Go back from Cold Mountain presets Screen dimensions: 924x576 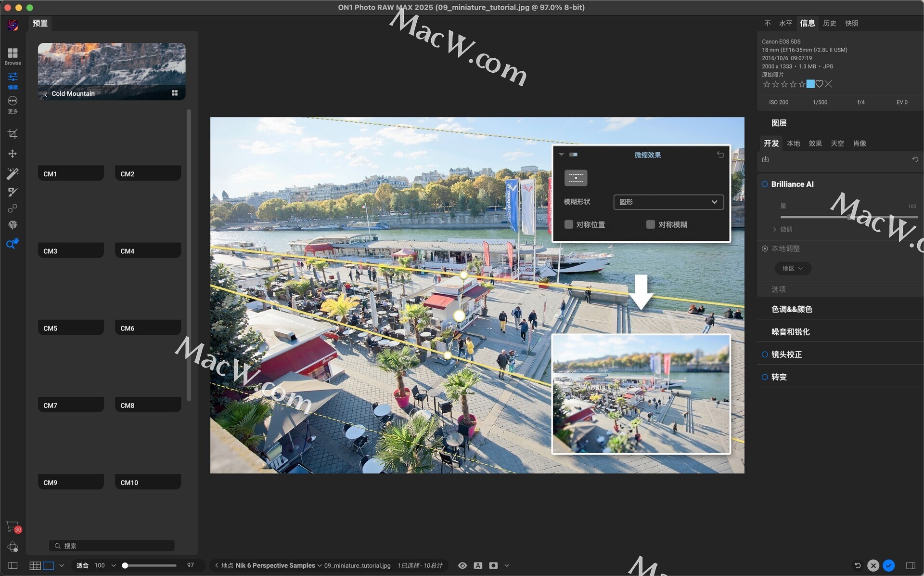pos(46,94)
